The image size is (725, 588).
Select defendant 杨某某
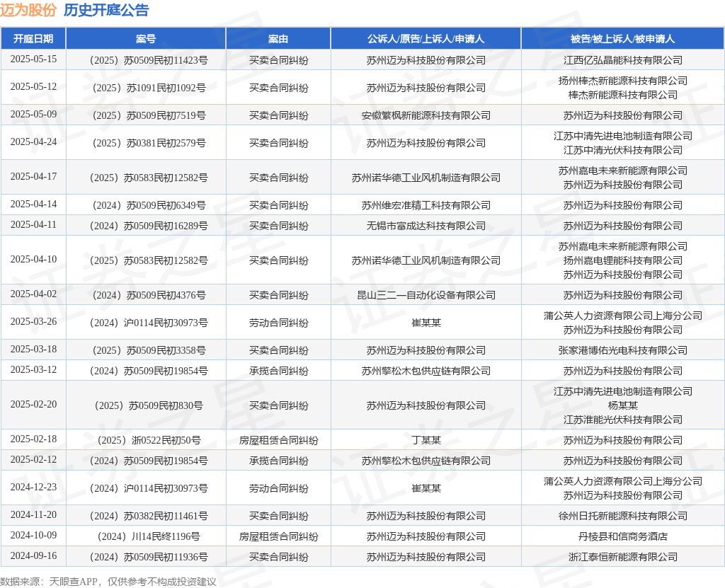click(x=622, y=406)
